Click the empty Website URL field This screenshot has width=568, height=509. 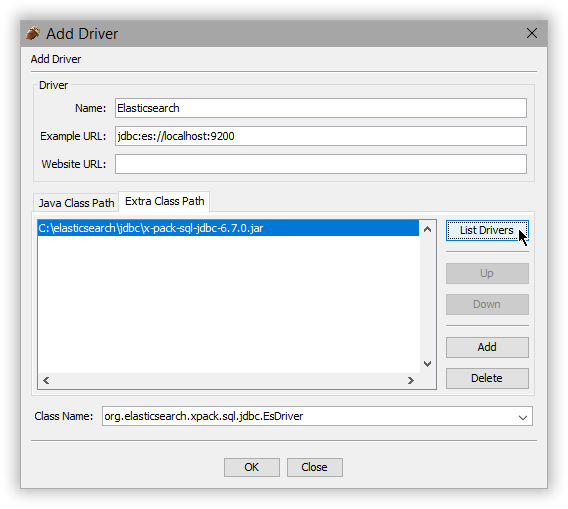(321, 164)
